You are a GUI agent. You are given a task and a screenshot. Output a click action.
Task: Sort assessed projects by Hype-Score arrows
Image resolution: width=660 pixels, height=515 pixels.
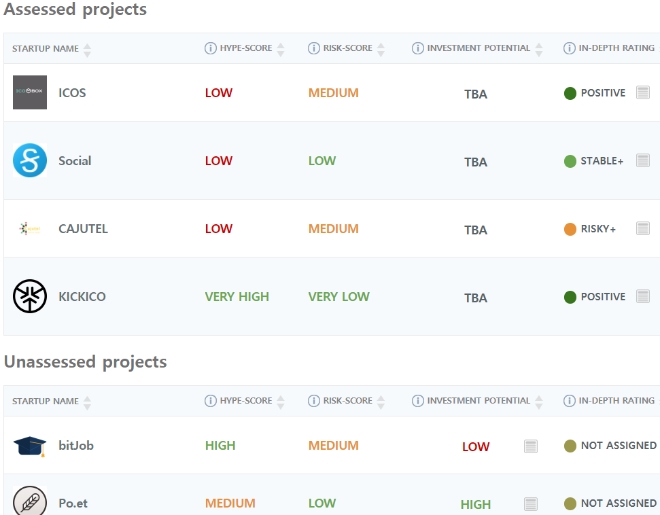click(x=281, y=49)
